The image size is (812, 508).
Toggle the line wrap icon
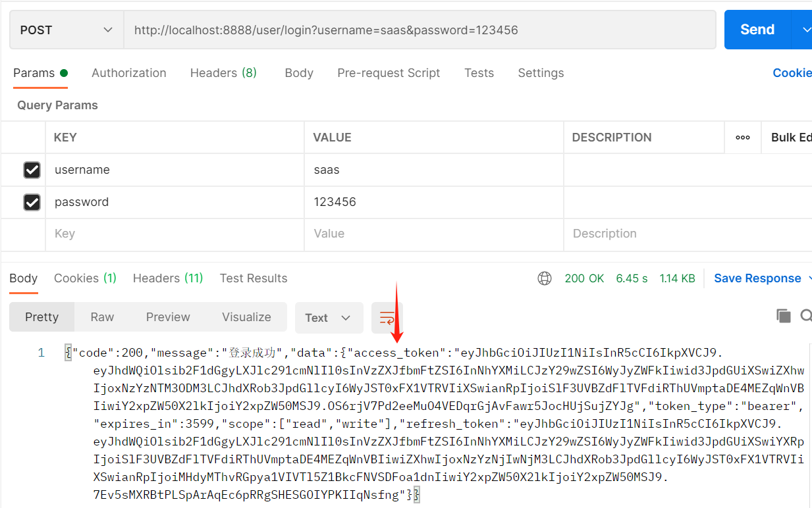click(387, 318)
